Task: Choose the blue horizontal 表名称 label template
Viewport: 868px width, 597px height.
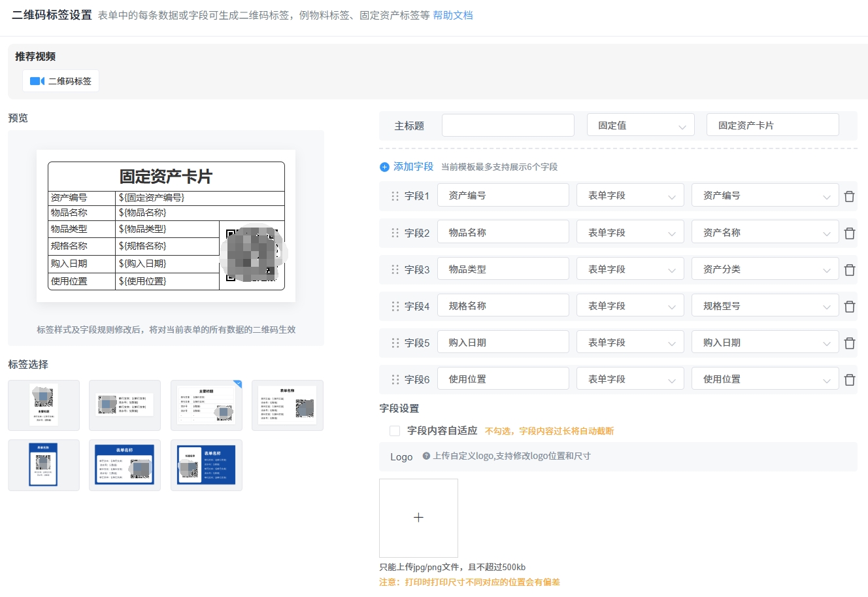Action: 125,465
